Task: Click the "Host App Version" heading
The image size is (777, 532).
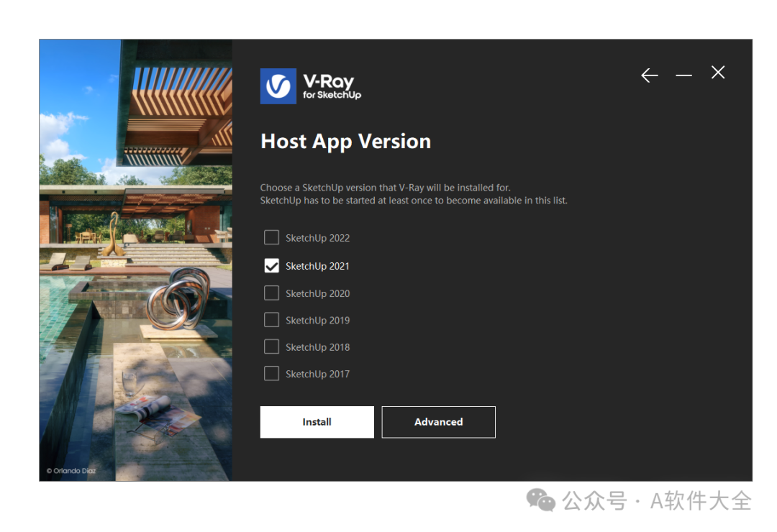Action: [346, 142]
